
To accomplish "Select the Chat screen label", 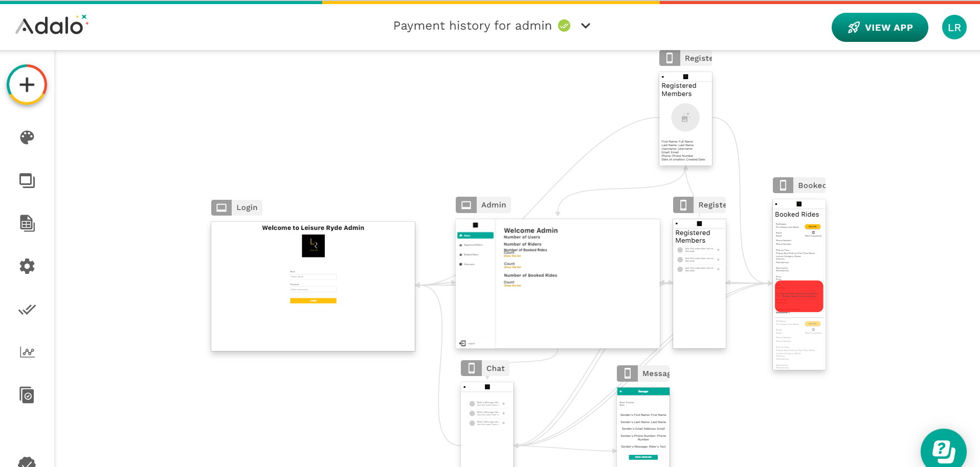I will click(495, 368).
